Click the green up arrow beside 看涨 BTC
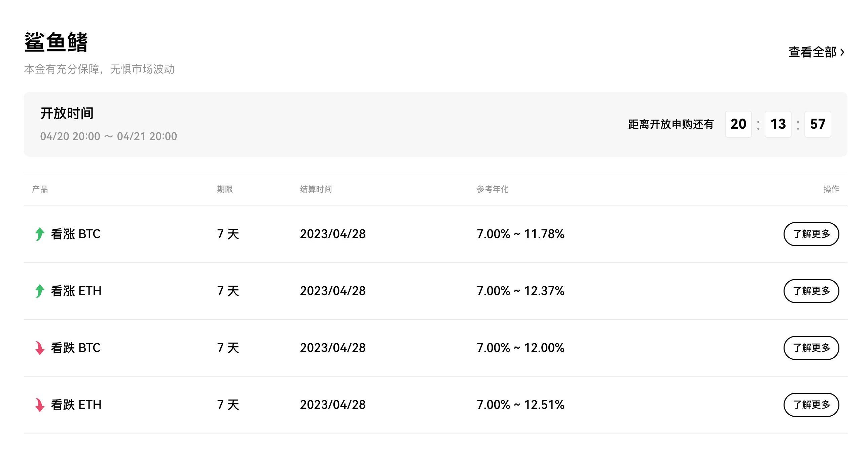Screen dimensions: 868x450 (x=40, y=234)
